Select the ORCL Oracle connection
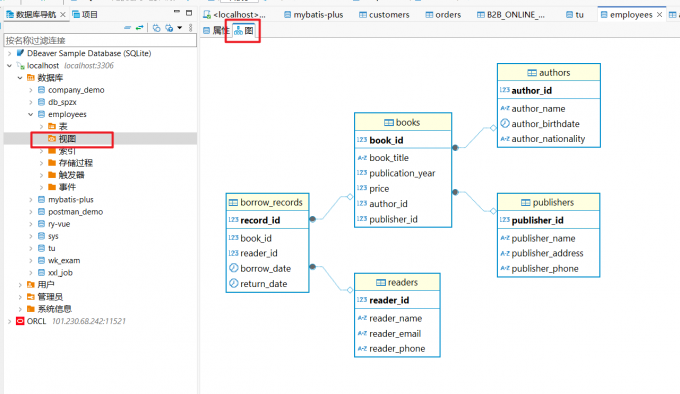The height and width of the screenshot is (394, 680). [x=36, y=321]
